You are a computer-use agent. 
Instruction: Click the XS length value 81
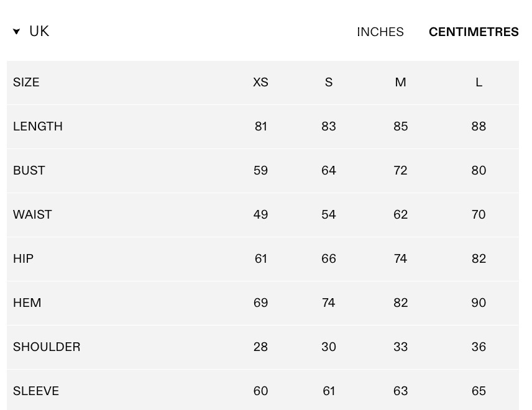(x=260, y=126)
